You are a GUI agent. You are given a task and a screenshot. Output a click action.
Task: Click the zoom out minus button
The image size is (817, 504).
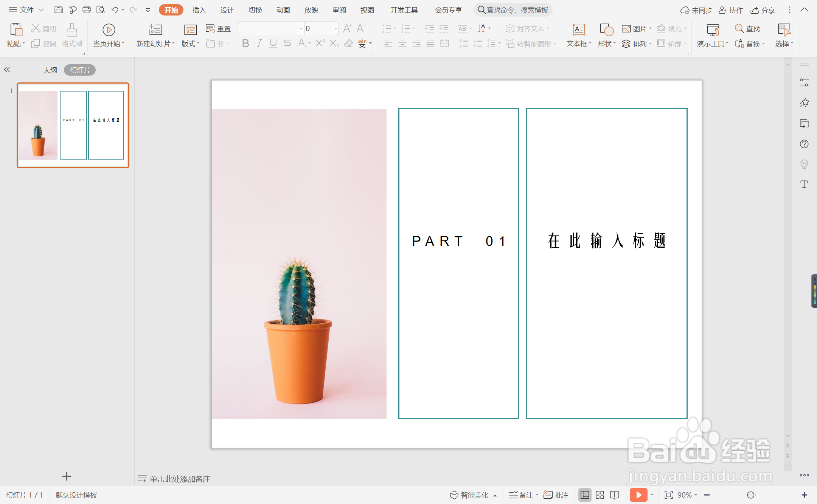707,495
